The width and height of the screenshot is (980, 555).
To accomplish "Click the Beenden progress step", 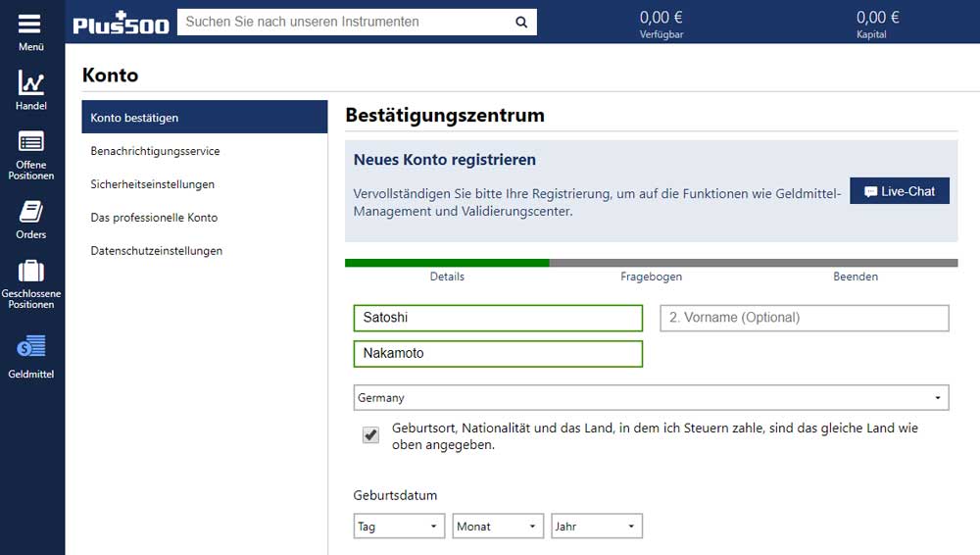I will 855,277.
